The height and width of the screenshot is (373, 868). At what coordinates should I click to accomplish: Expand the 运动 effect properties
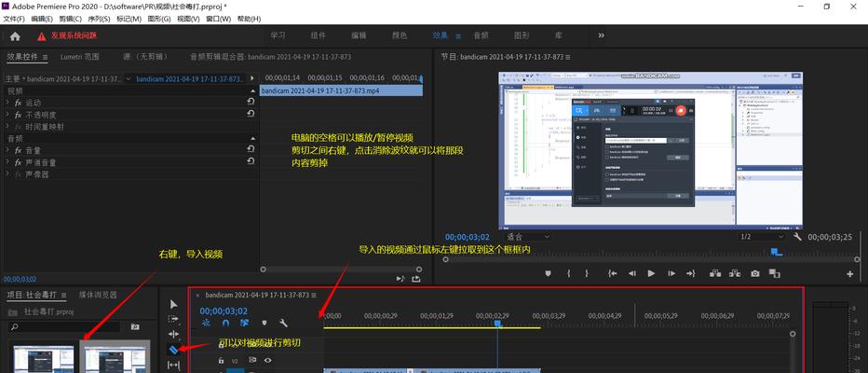[7, 104]
